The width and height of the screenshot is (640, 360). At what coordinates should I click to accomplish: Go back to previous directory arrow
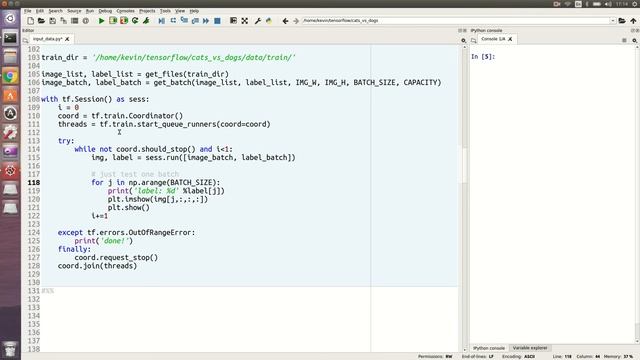point(285,20)
